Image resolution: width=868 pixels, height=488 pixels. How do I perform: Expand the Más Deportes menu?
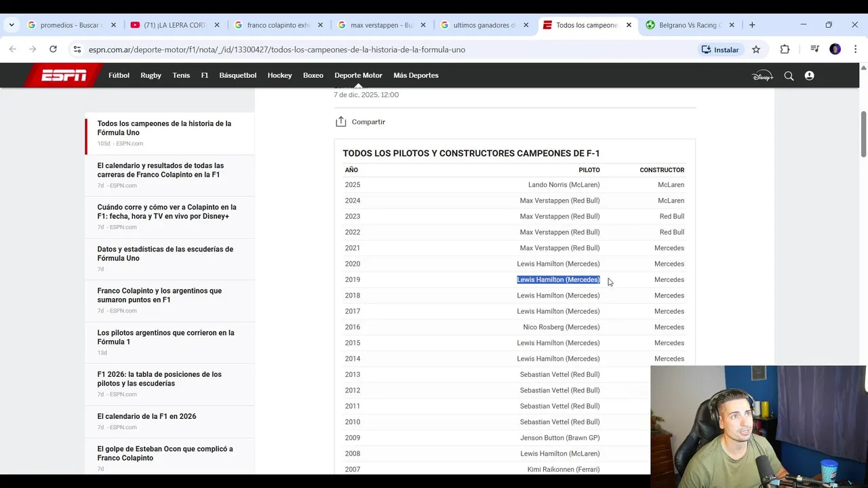pyautogui.click(x=416, y=75)
